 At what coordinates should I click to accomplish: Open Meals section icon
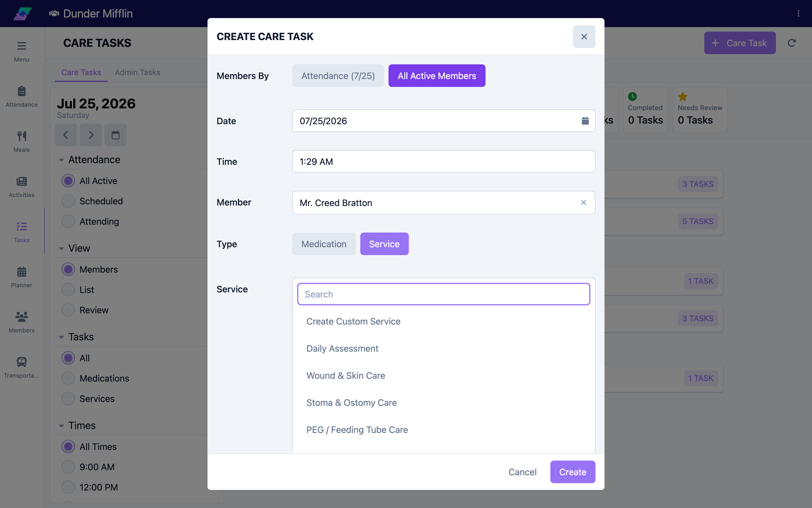point(21,136)
